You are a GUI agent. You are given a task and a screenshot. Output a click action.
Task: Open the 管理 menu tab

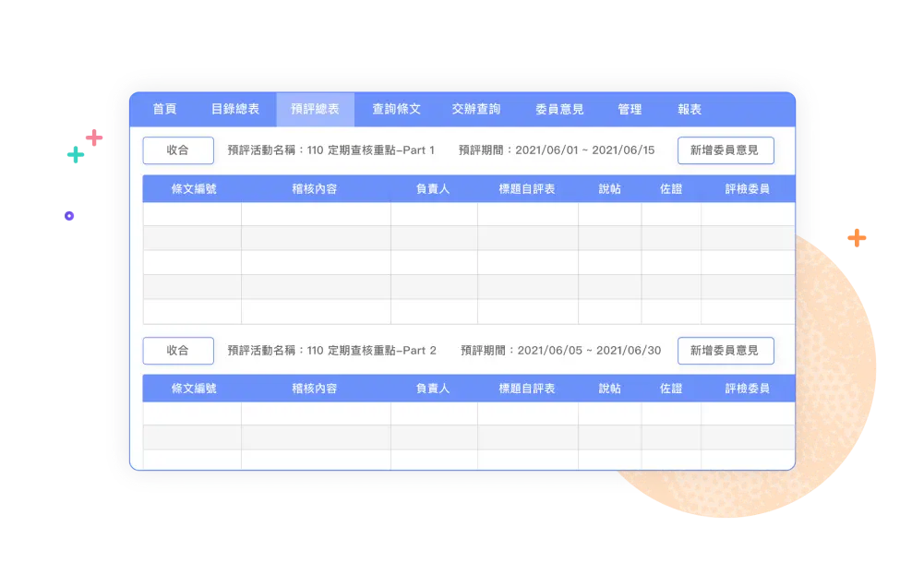tap(630, 109)
